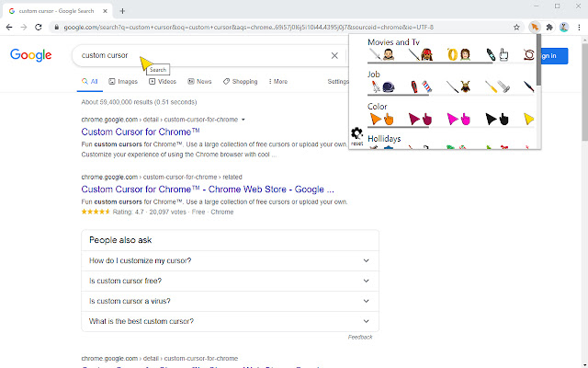Click the Google Sign in button
Image resolution: width=588 pixels, height=368 pixels.
click(553, 56)
